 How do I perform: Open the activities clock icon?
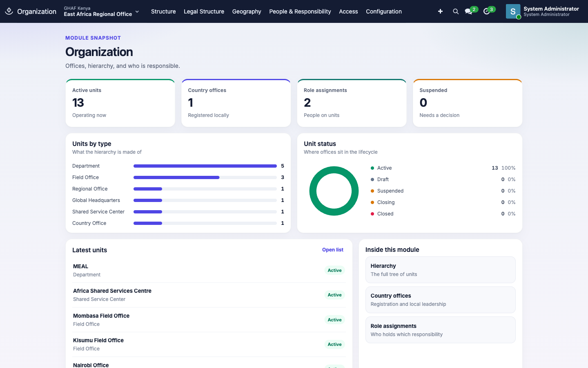[x=486, y=11]
